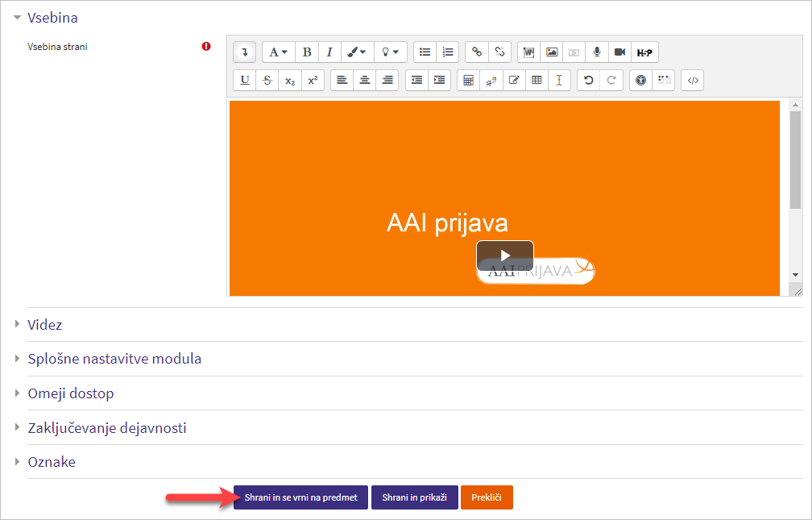Click the indent icon
This screenshot has height=520, width=812.
click(x=440, y=80)
